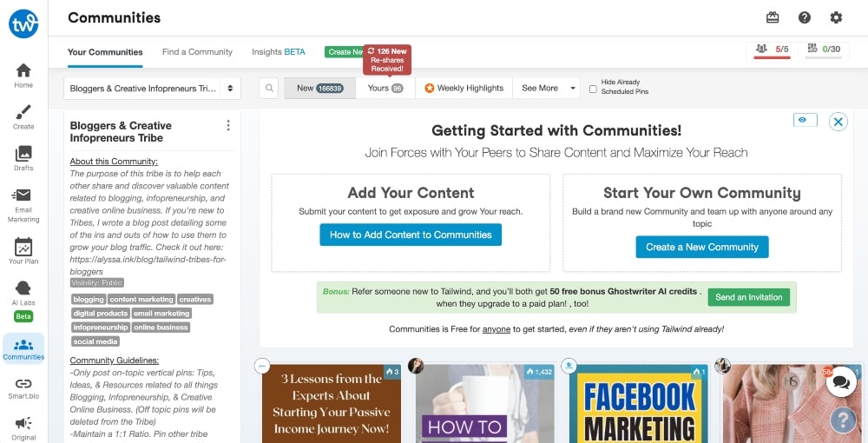
Task: Open the help question mark icon
Action: point(805,17)
